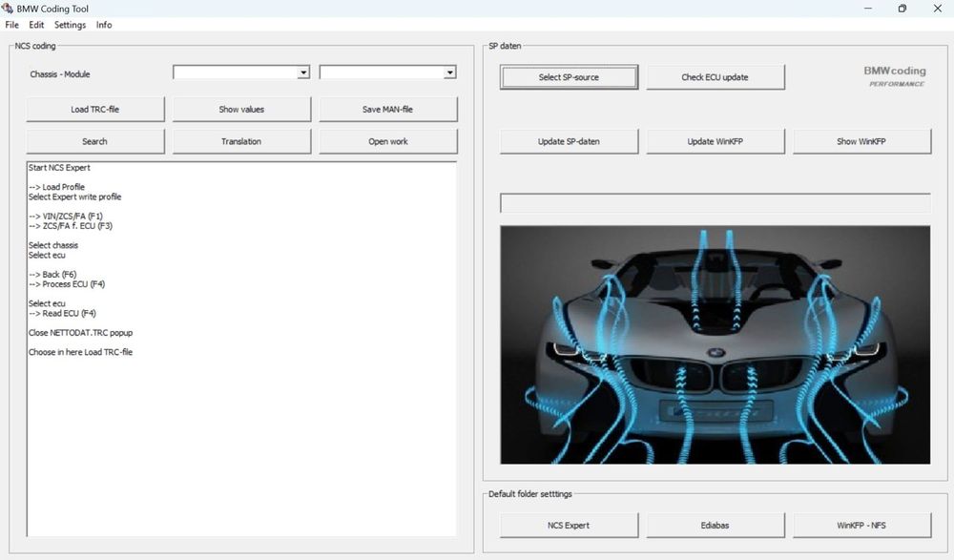The width and height of the screenshot is (954, 560).
Task: Restore down the application window
Action: 902,9
